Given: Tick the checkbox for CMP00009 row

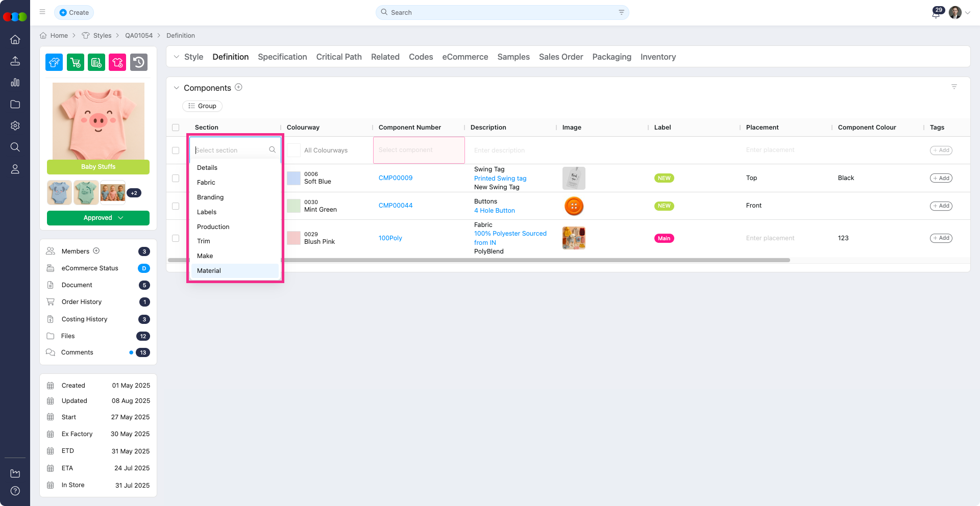Looking at the screenshot, I should (x=176, y=178).
